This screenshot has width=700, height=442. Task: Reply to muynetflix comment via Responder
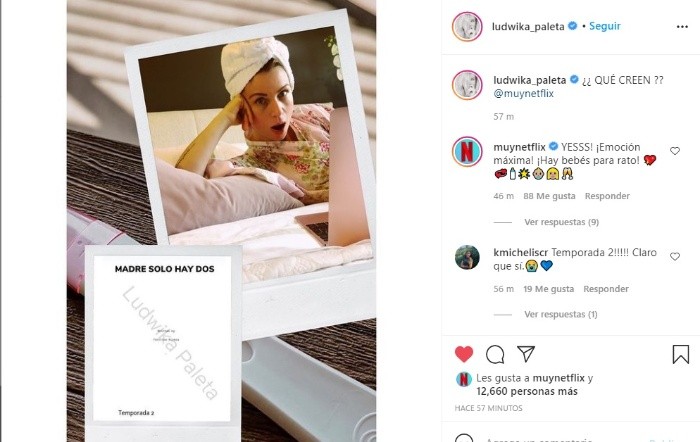607,196
